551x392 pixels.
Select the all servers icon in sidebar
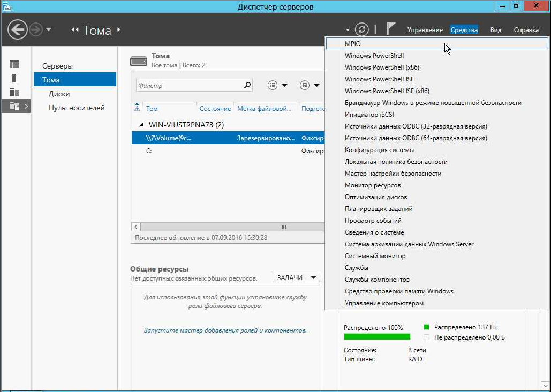pos(14,92)
